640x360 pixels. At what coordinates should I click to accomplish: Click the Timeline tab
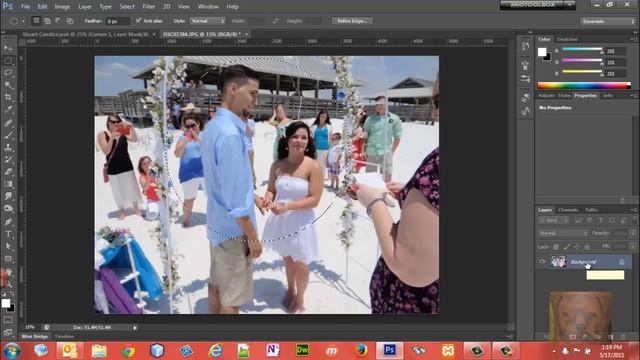pyautogui.click(x=64, y=336)
